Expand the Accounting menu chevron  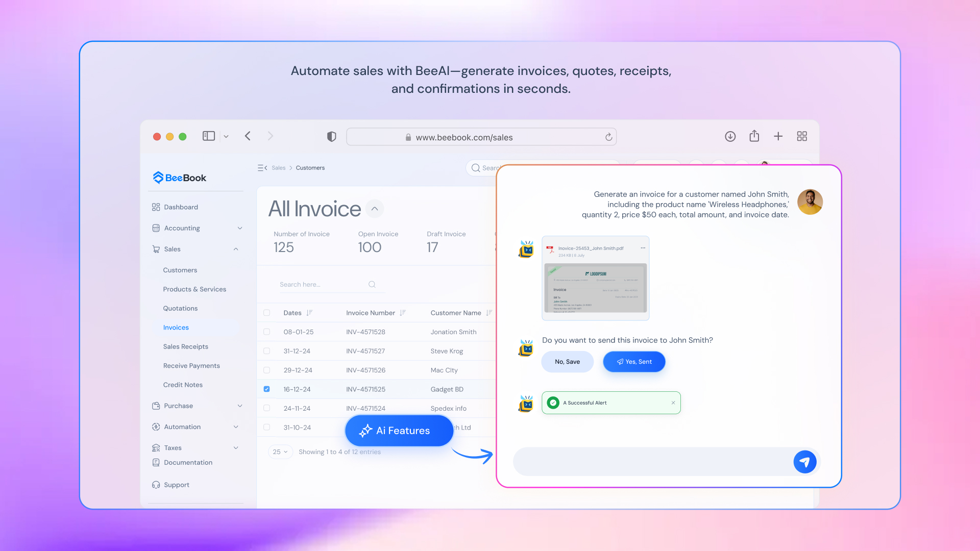[x=240, y=228]
